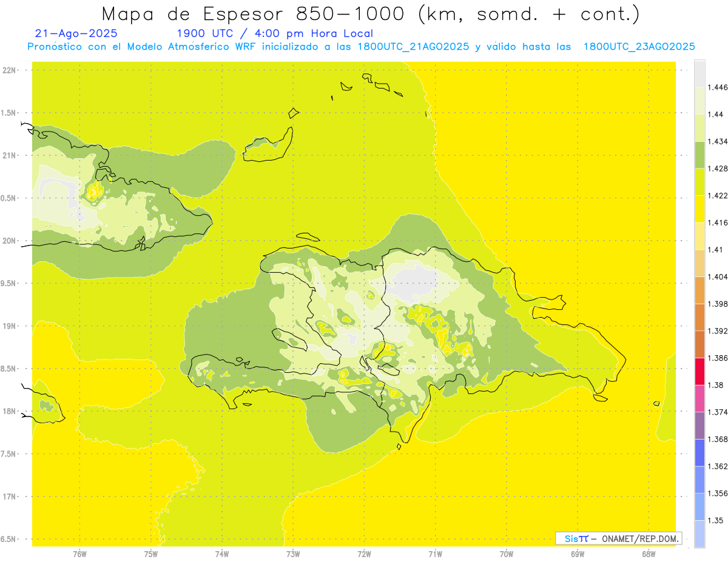Screen dimensions: 728x562
Task: Select the pink legend swatch between 1.374 and 1.38
Action: [699, 398]
